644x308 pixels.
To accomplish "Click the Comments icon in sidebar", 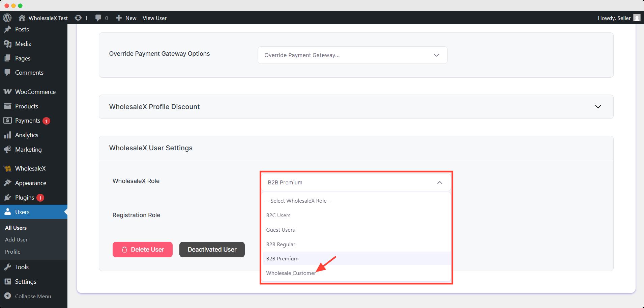I will pyautogui.click(x=7, y=73).
